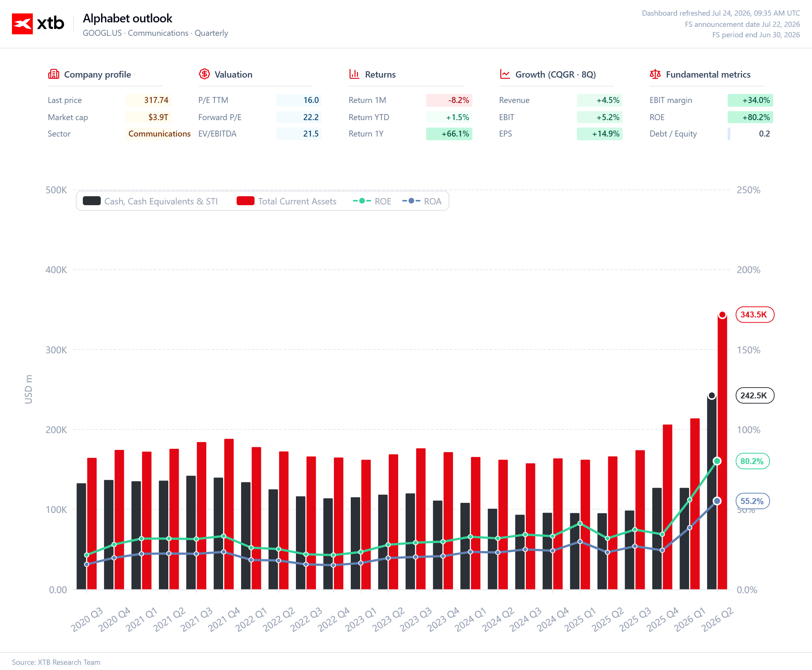Viewport: 812px width, 670px height.
Task: Click the GOOGL.US · Communications · Quarterly subtitle
Action: click(x=155, y=33)
